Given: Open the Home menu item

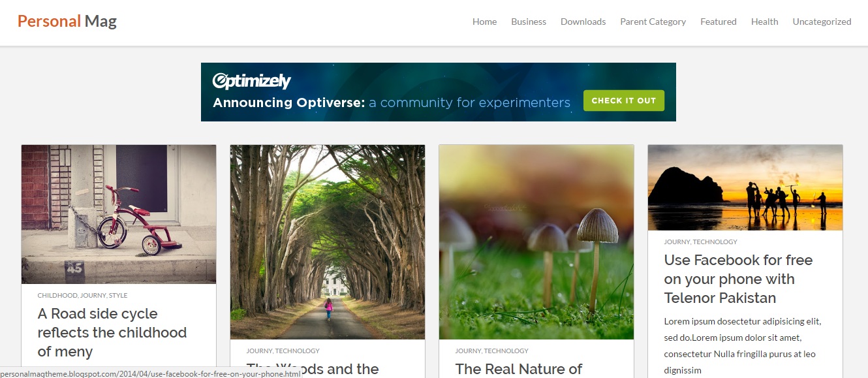Looking at the screenshot, I should coord(484,22).
